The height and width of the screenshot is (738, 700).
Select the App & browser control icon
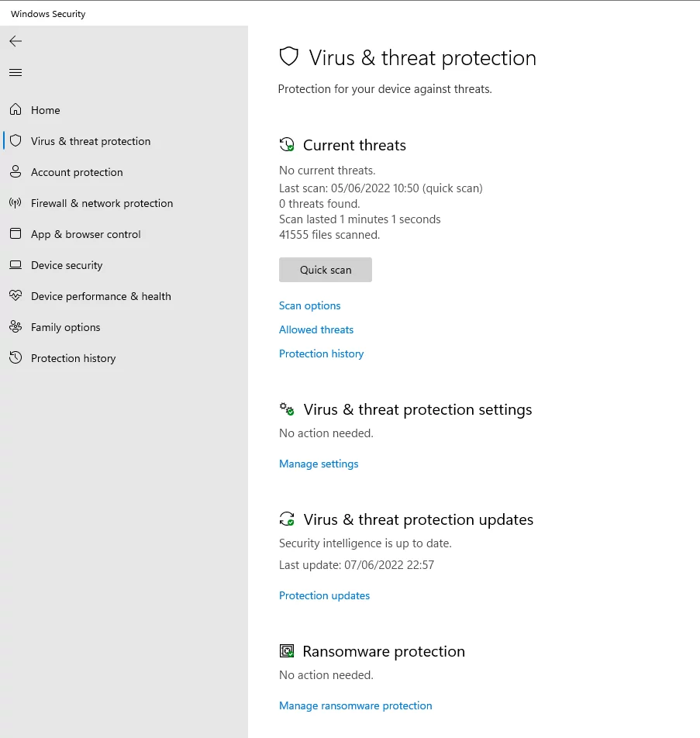pyautogui.click(x=16, y=234)
